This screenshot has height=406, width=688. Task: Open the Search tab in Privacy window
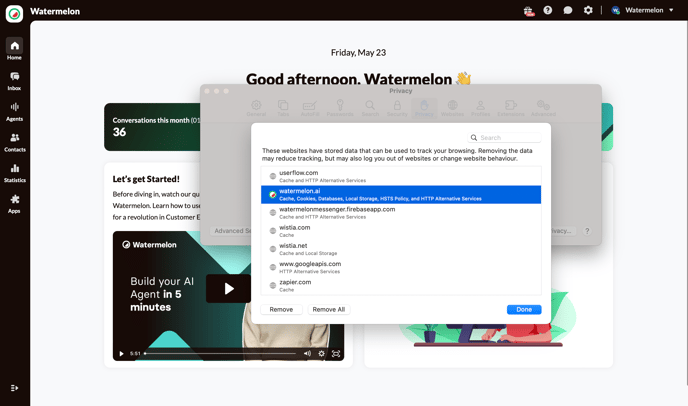pyautogui.click(x=370, y=108)
